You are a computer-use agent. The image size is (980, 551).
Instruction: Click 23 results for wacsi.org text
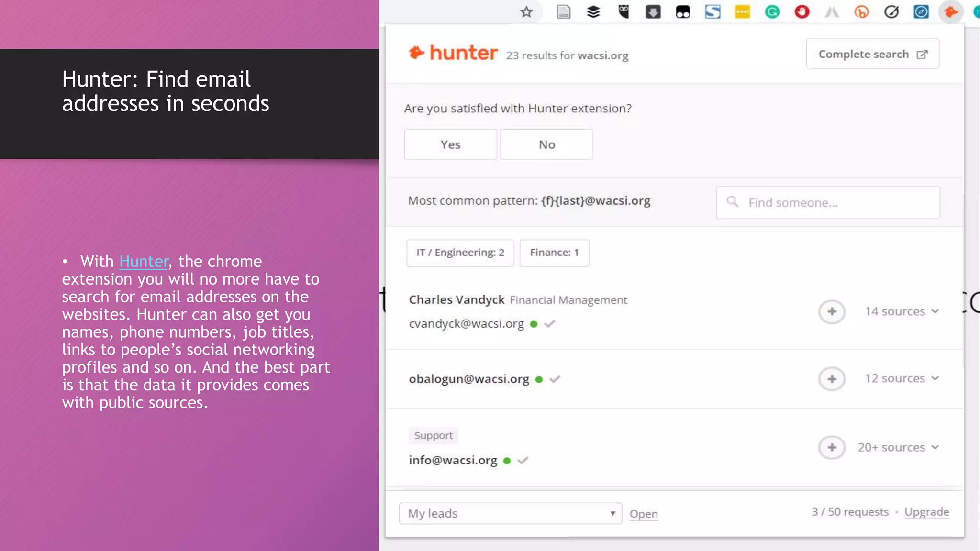[x=567, y=55]
